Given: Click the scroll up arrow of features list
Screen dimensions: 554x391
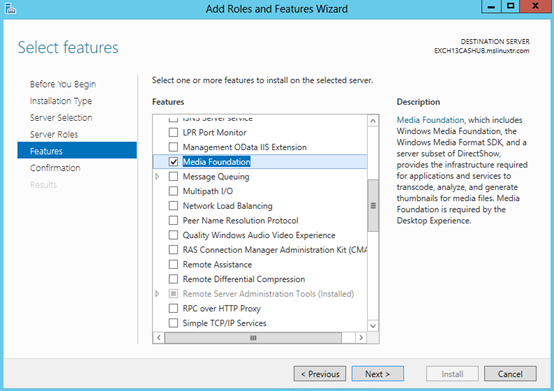Looking at the screenshot, I should click(x=373, y=121).
